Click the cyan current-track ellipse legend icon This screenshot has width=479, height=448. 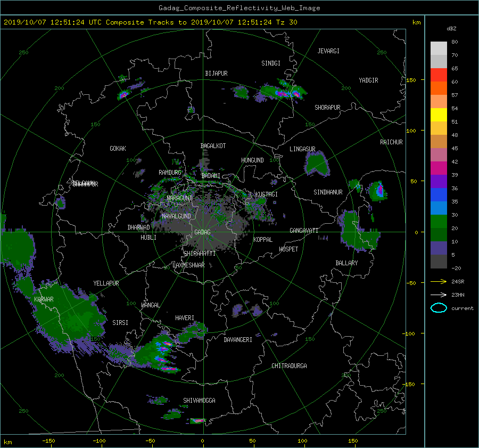coord(439,308)
